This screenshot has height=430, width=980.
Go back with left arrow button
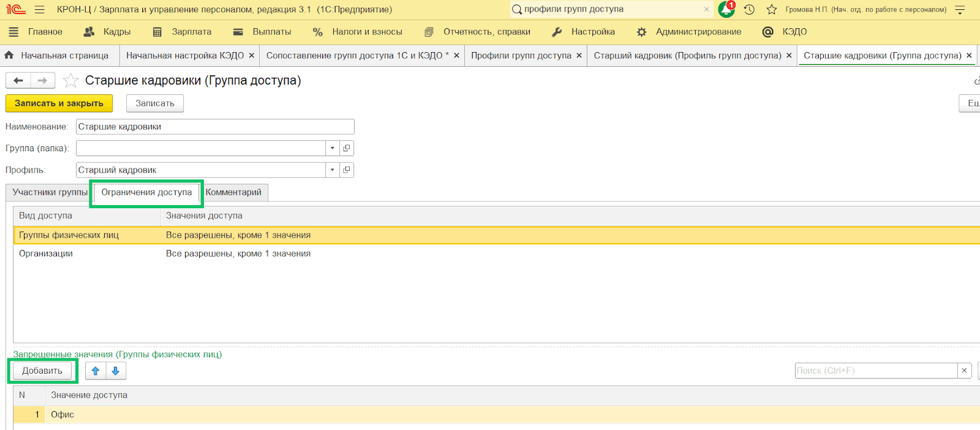click(x=18, y=81)
